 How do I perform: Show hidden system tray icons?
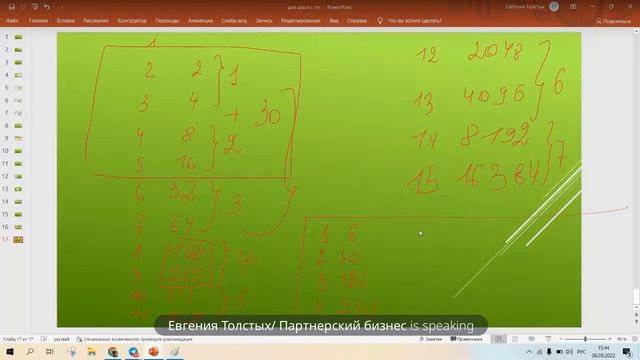(529, 352)
